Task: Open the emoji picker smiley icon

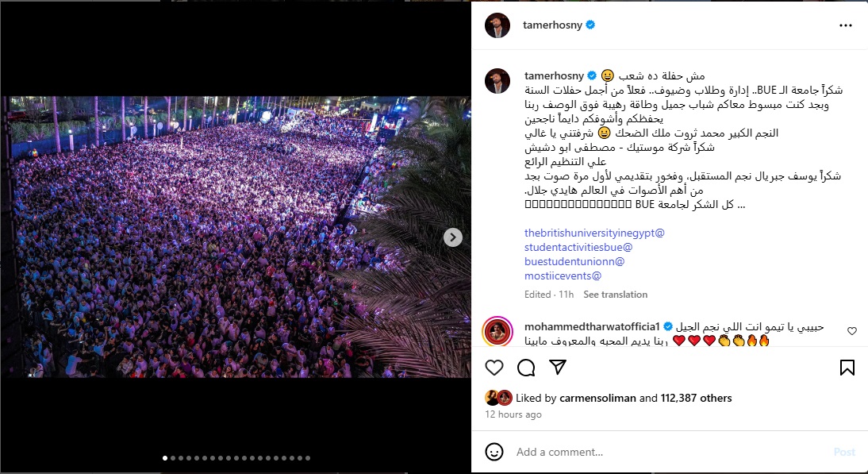Action: point(494,452)
